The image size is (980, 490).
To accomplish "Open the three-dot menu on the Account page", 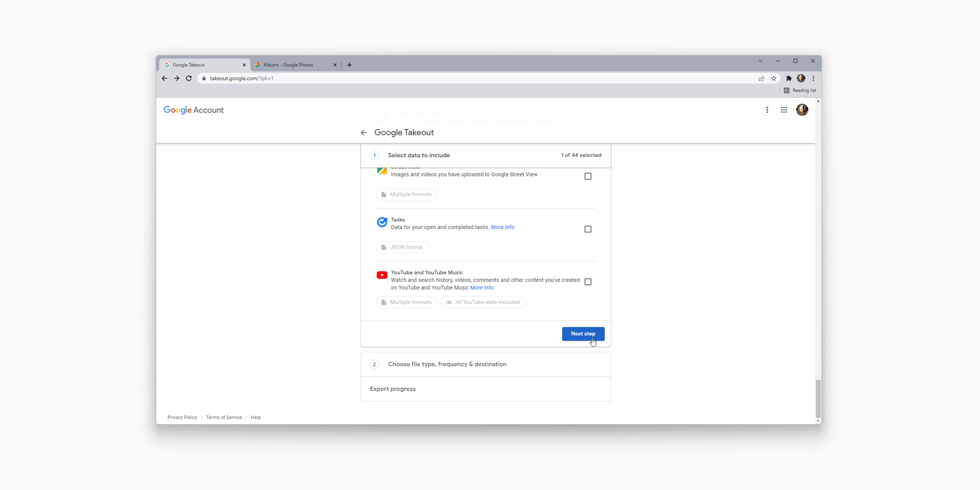I will pos(767,110).
